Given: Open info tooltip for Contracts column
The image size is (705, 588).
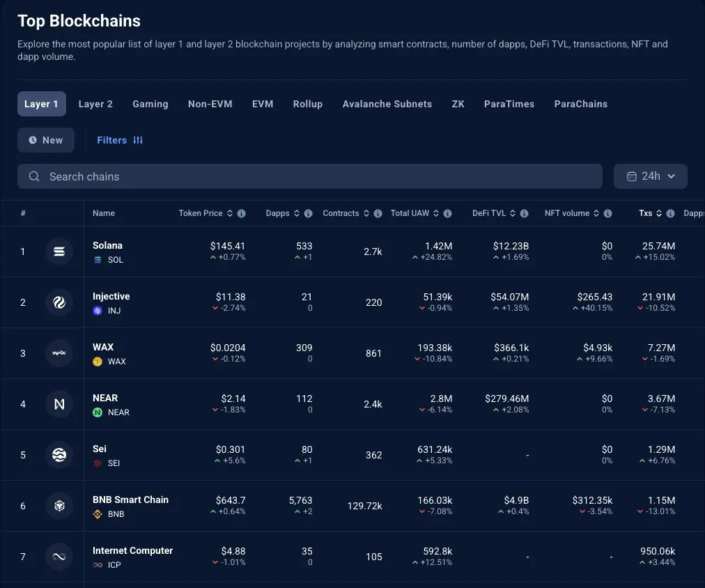Looking at the screenshot, I should 378,213.
